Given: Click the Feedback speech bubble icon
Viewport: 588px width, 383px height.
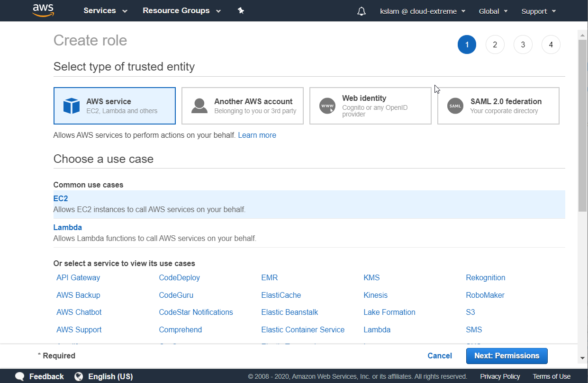Looking at the screenshot, I should (20, 377).
